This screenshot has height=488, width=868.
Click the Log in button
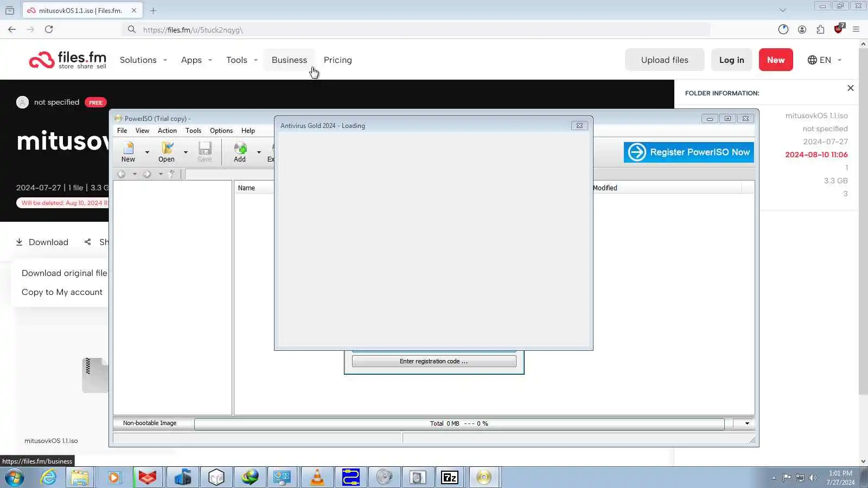(x=732, y=60)
